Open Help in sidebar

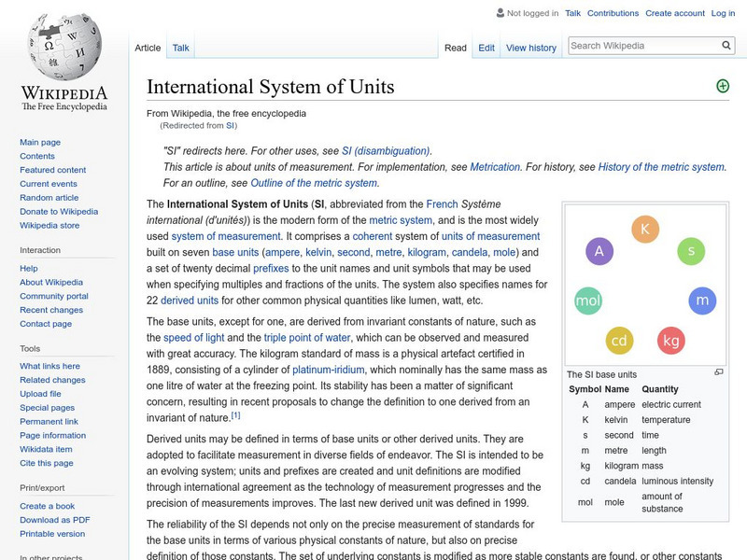click(x=29, y=269)
